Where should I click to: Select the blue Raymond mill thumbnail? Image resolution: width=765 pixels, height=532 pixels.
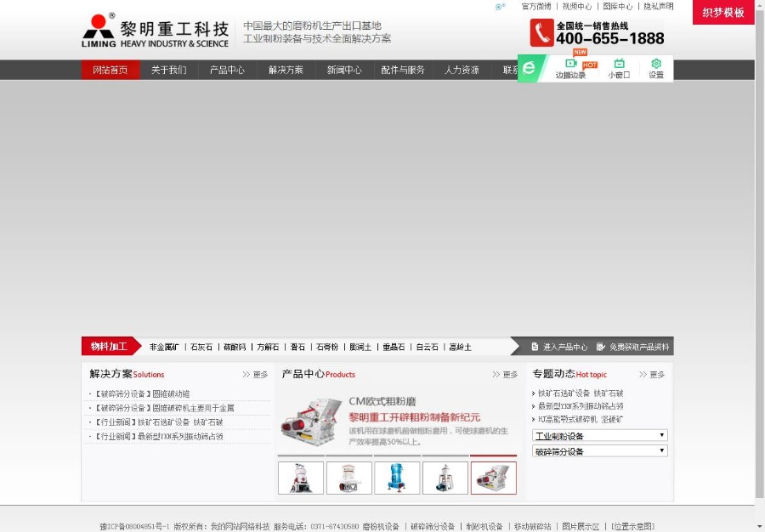[397, 478]
